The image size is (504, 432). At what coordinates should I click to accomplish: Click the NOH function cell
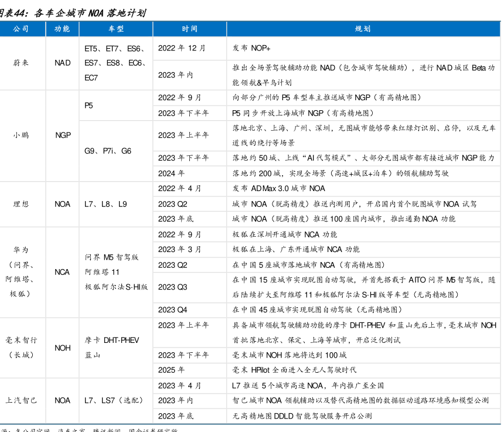(x=63, y=348)
